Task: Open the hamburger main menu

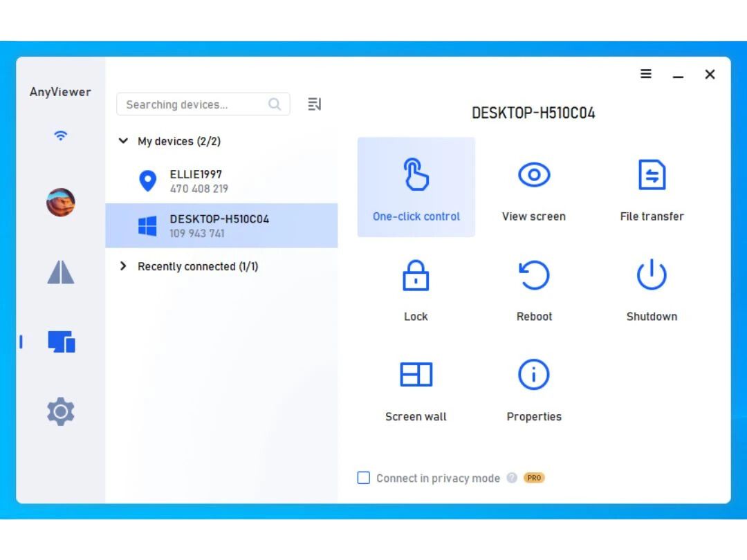Action: point(646,74)
